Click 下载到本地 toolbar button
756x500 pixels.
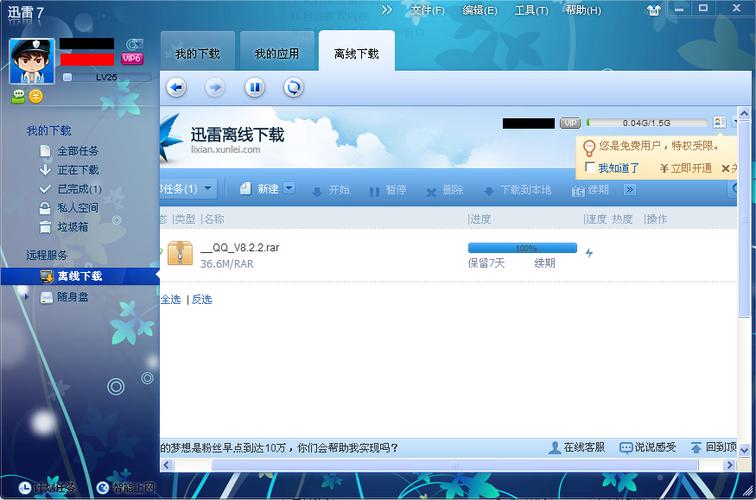point(517,190)
